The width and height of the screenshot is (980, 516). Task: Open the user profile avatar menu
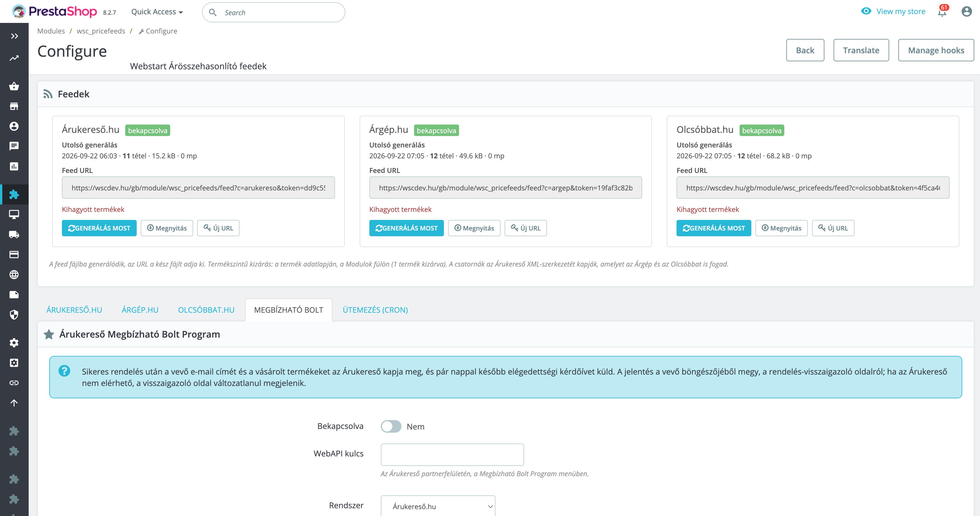tap(967, 11)
